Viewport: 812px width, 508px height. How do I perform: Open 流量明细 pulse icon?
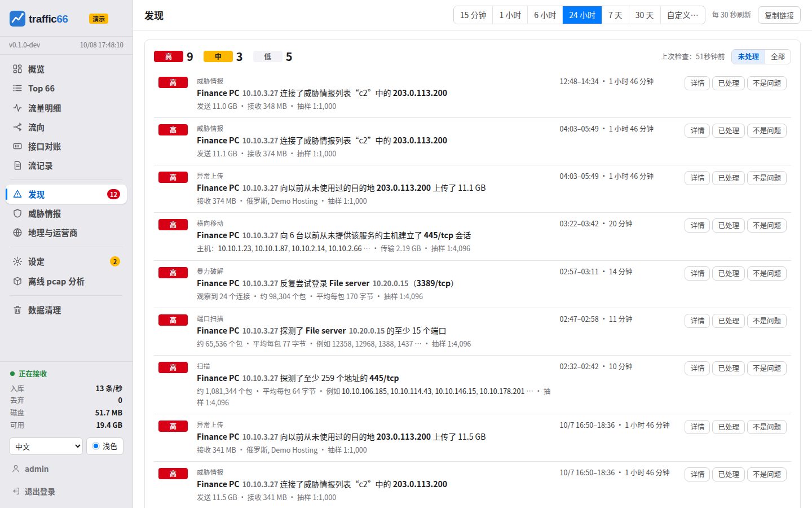17,108
